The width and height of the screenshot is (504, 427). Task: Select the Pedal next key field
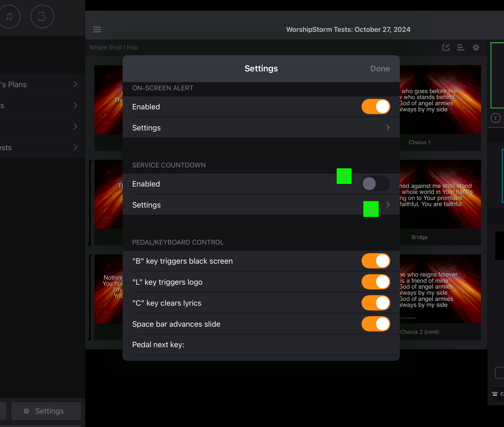click(x=261, y=345)
